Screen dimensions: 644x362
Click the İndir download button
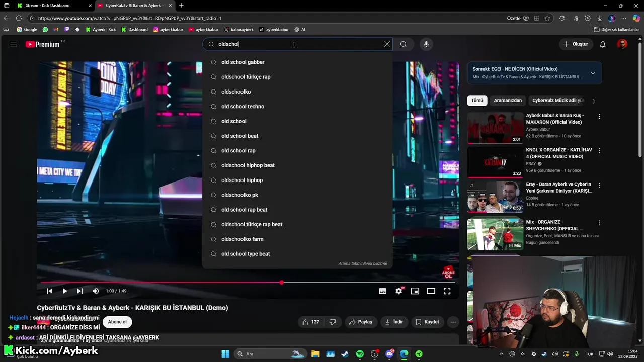tap(394, 322)
